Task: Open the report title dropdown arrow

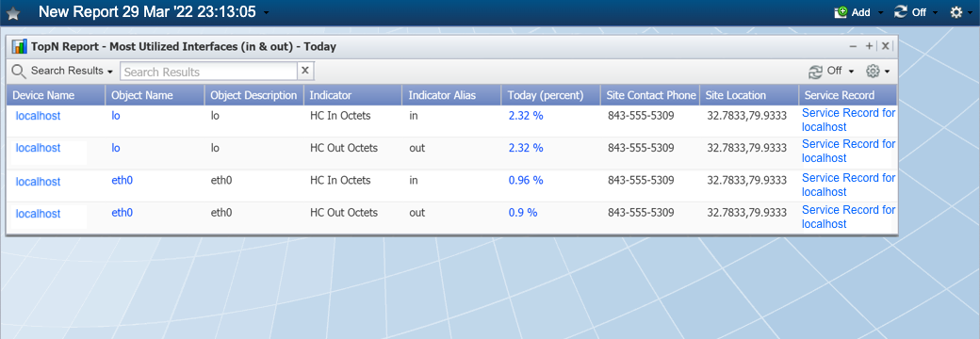Action: pyautogui.click(x=267, y=12)
